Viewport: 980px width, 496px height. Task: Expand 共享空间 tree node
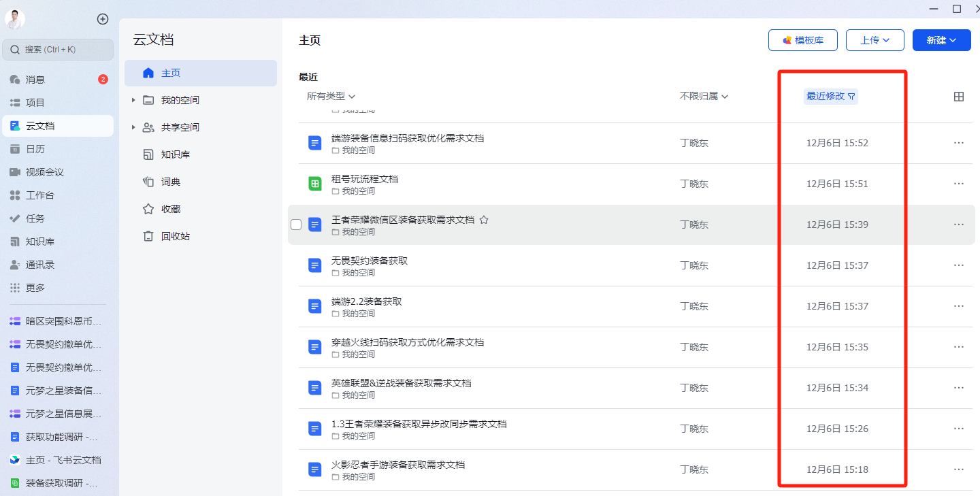pos(133,127)
